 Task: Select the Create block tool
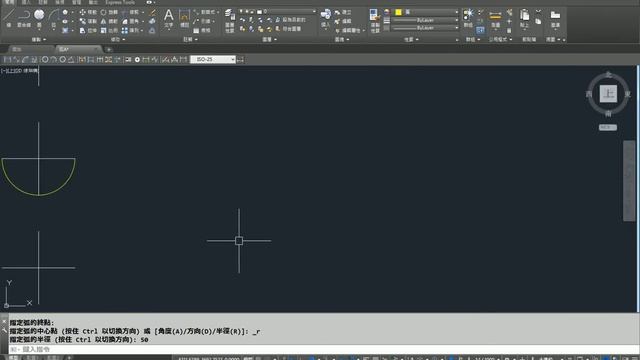[x=343, y=12]
